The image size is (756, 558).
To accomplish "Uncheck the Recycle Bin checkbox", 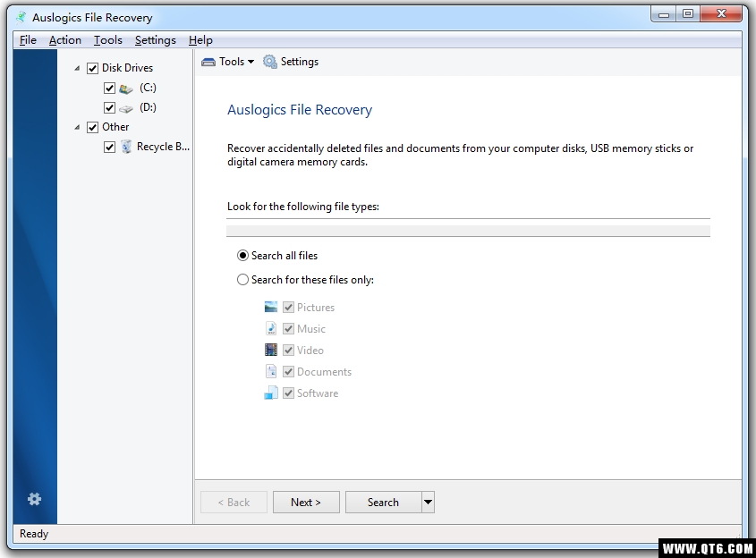I will point(109,147).
